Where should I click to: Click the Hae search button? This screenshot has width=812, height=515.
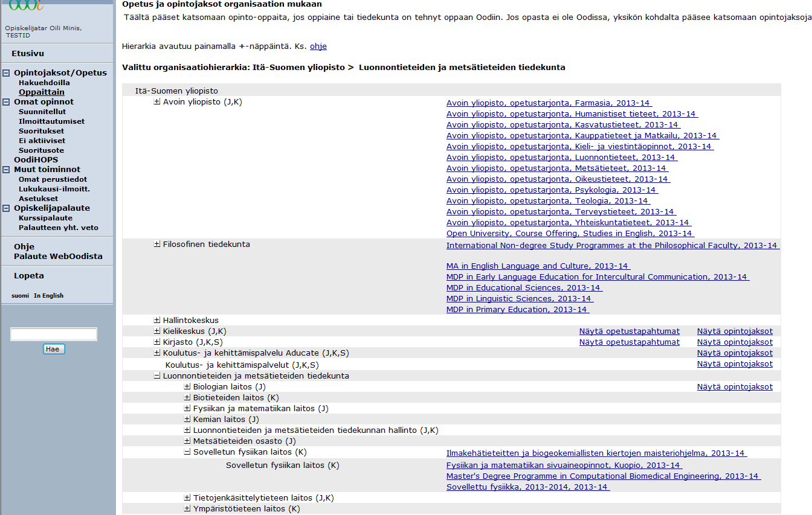pos(54,349)
